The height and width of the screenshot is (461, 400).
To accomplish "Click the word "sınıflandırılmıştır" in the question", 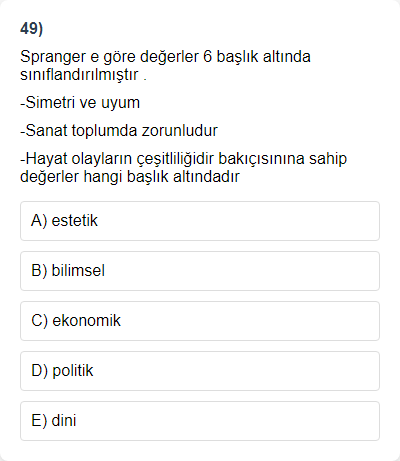I will click(x=79, y=75).
